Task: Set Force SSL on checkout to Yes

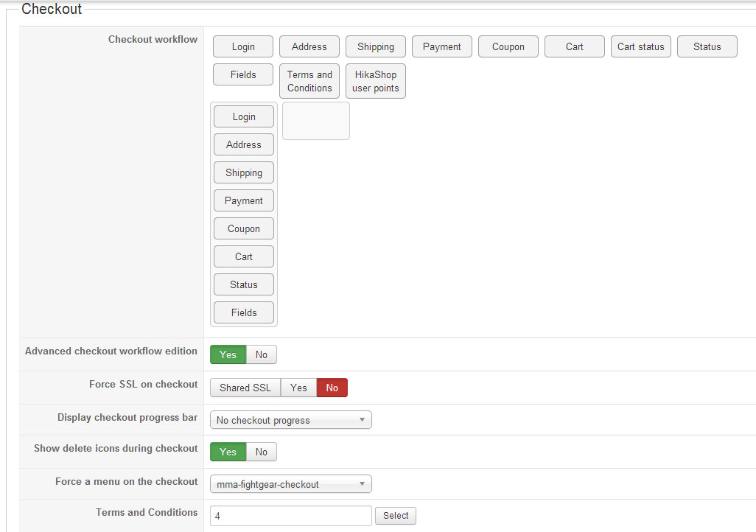Action: [x=298, y=388]
